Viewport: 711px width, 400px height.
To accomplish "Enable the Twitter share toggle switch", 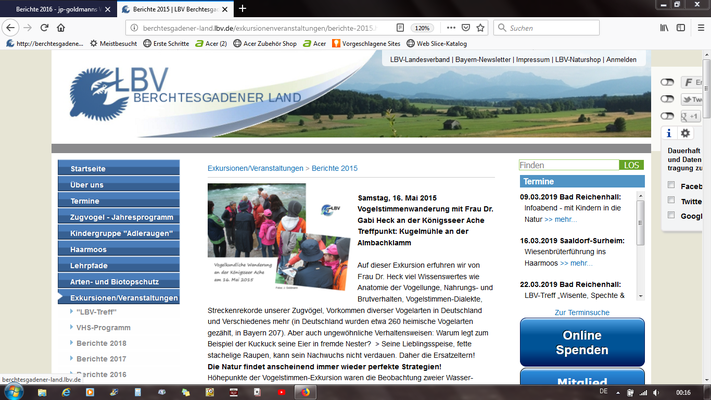I will pos(667,99).
